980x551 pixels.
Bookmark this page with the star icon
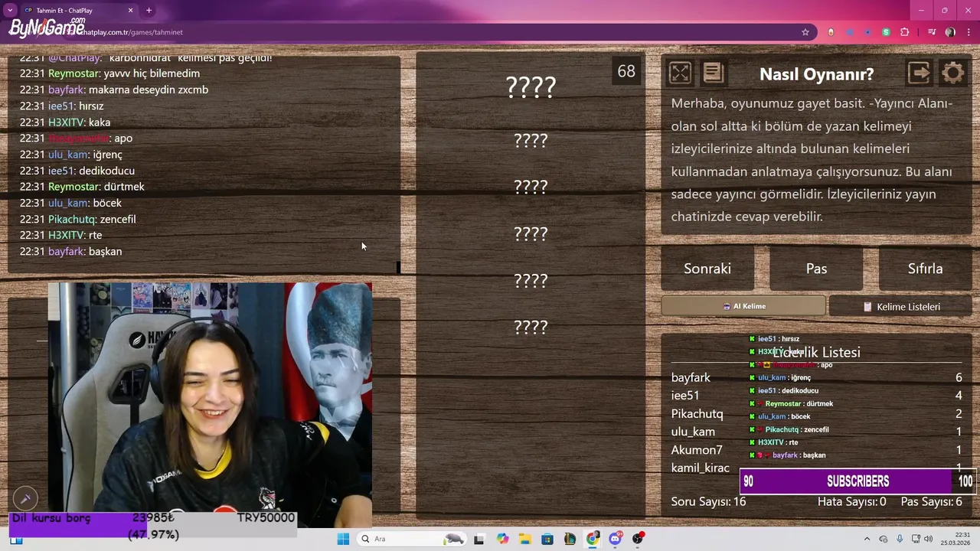[805, 32]
